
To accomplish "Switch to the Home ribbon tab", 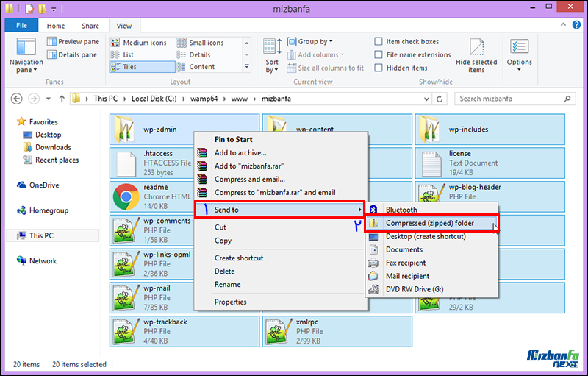I will 56,26.
